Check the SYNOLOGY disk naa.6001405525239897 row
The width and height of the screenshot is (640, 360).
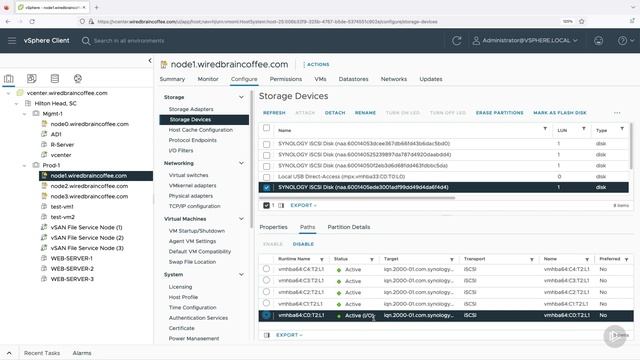pyautogui.click(x=267, y=155)
